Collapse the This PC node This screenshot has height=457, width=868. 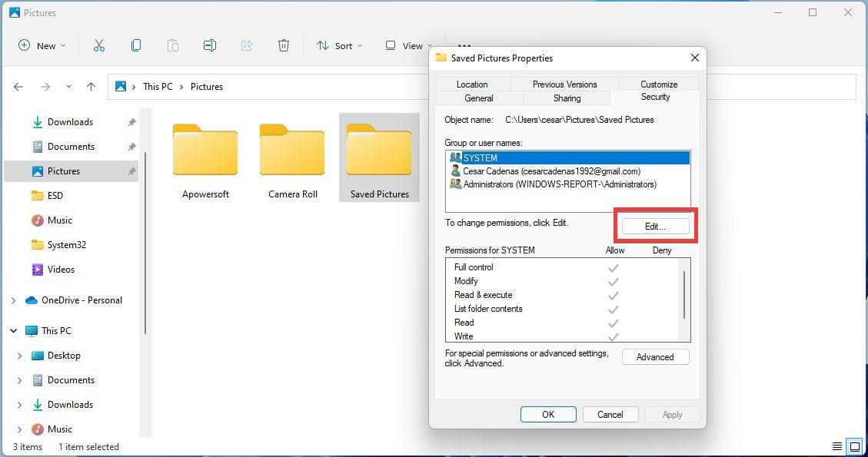click(13, 331)
